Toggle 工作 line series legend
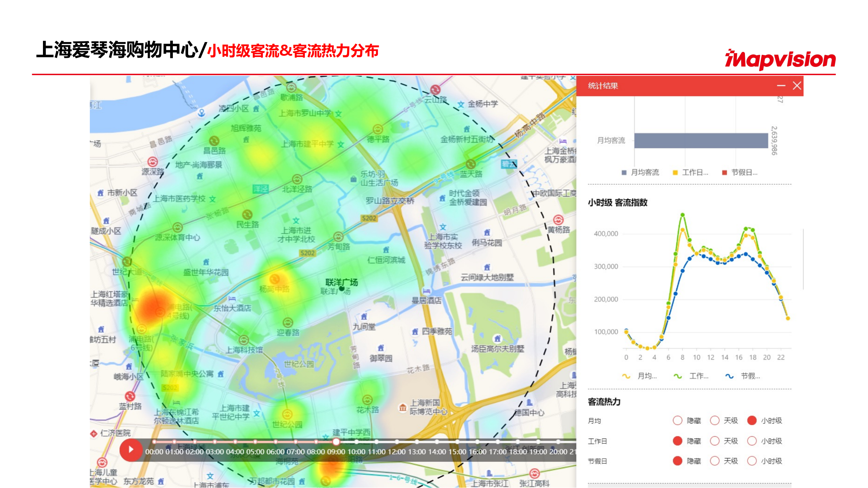Image resolution: width=868 pixels, height=488 pixels. pos(691,376)
